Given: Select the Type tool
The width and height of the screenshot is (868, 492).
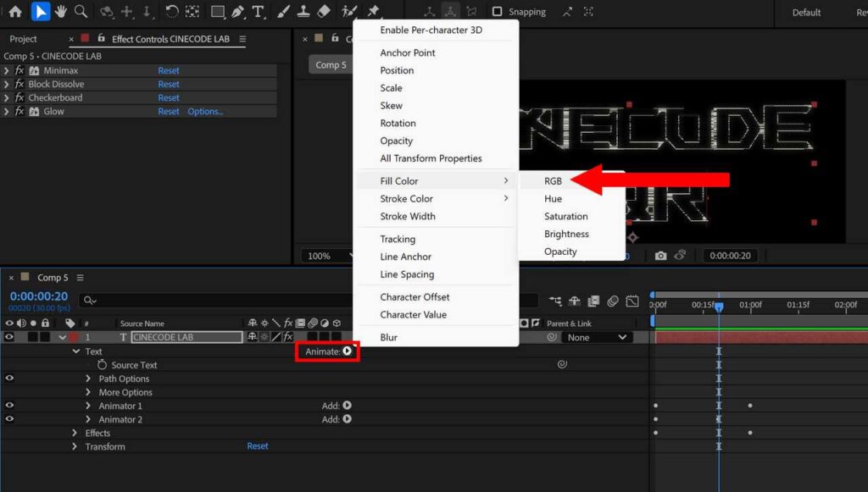Looking at the screenshot, I should click(x=258, y=12).
